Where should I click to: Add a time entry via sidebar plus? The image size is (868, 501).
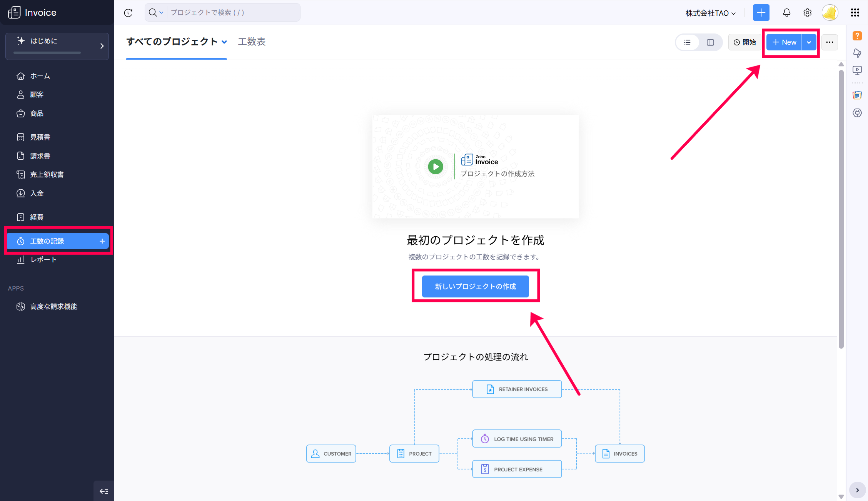102,241
